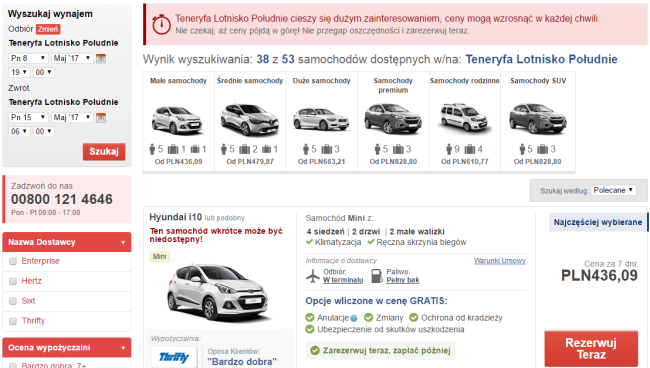Click the fuel pump icon

[376, 276]
